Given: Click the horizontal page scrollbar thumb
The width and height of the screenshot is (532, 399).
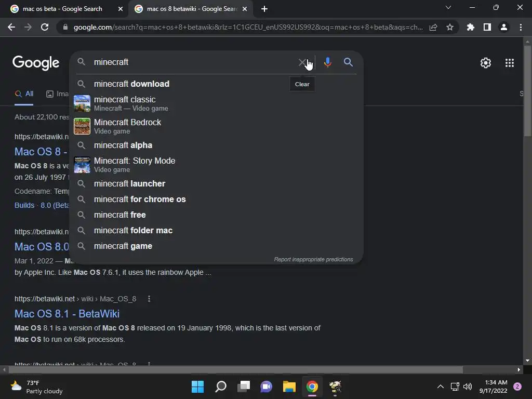Looking at the screenshot, I should click(x=236, y=369).
